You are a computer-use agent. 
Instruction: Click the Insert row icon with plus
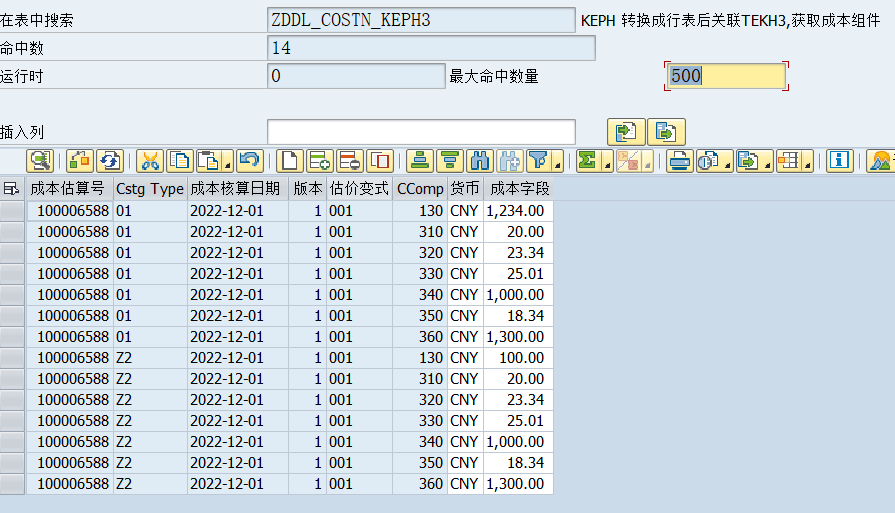click(x=320, y=161)
